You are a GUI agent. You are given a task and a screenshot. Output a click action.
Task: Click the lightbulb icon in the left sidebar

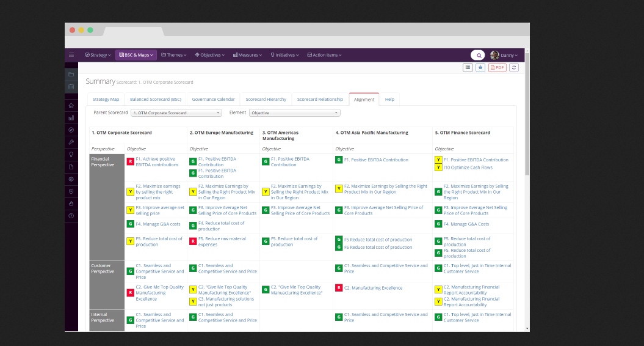71,154
